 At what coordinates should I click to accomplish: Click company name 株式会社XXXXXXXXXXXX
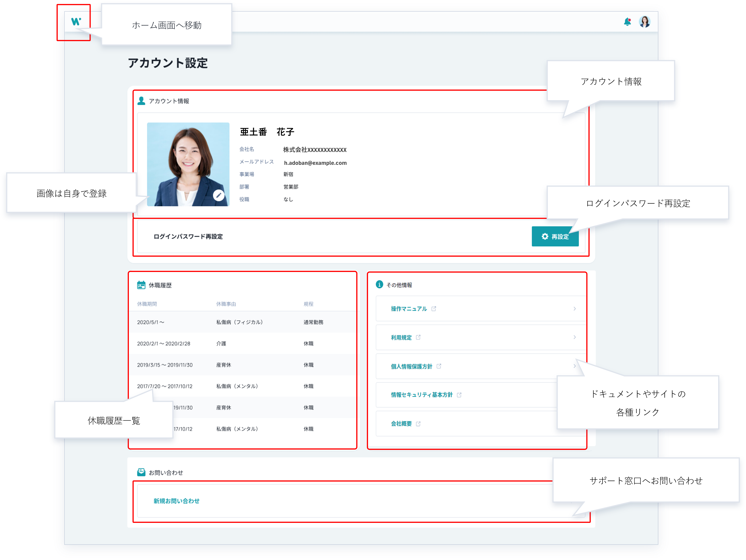point(315,150)
